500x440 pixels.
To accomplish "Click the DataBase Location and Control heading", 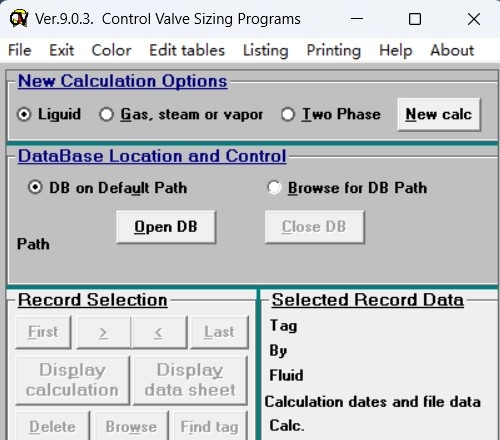I will tap(152, 156).
